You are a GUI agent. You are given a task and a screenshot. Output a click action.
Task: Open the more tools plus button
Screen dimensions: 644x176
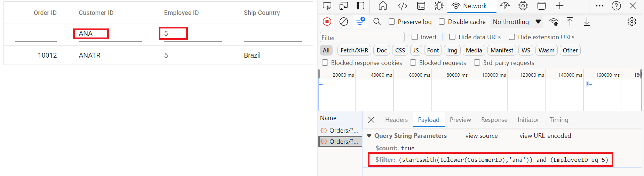(559, 6)
